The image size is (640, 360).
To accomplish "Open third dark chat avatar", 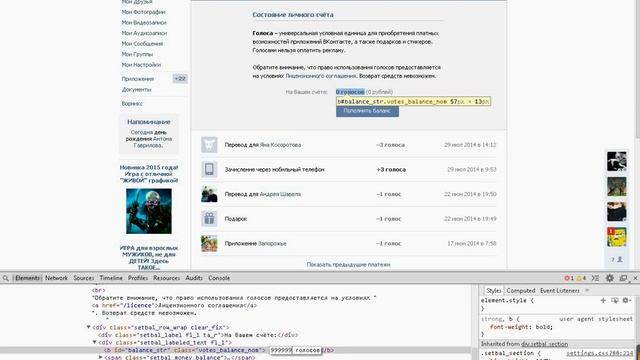I will (x=616, y=211).
